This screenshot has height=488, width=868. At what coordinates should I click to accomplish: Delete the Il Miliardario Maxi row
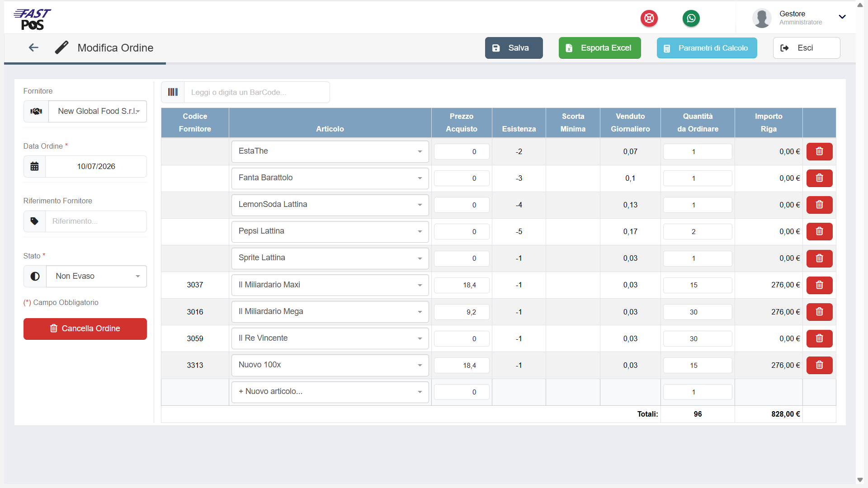tap(819, 285)
